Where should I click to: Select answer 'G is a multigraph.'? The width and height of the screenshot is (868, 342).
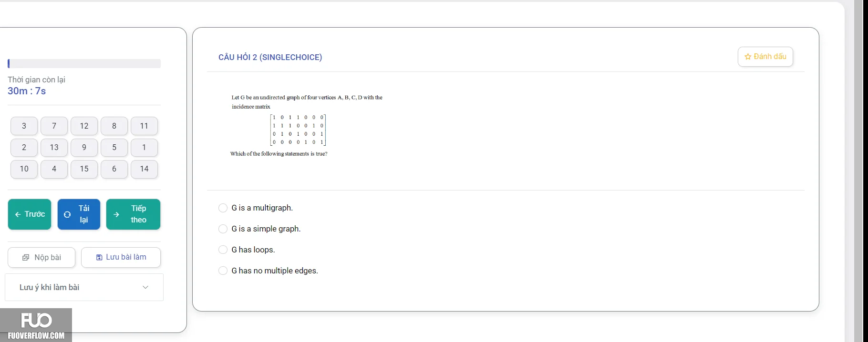coord(223,208)
